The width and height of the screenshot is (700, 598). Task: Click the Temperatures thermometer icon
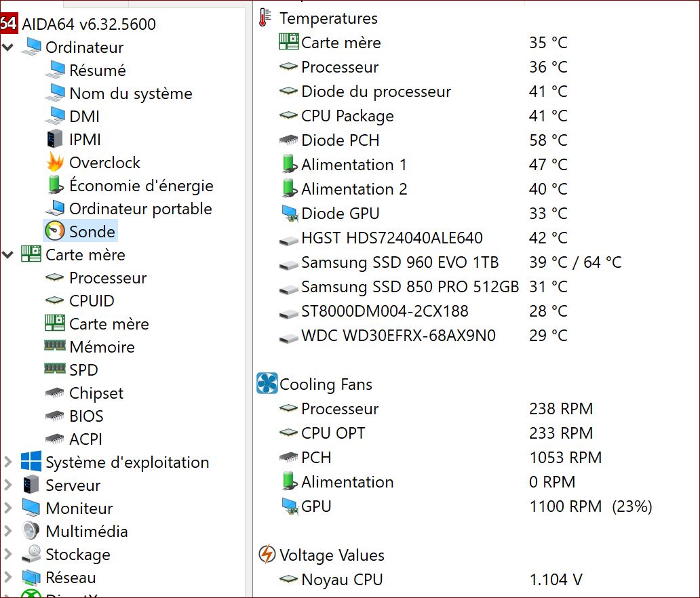(265, 18)
